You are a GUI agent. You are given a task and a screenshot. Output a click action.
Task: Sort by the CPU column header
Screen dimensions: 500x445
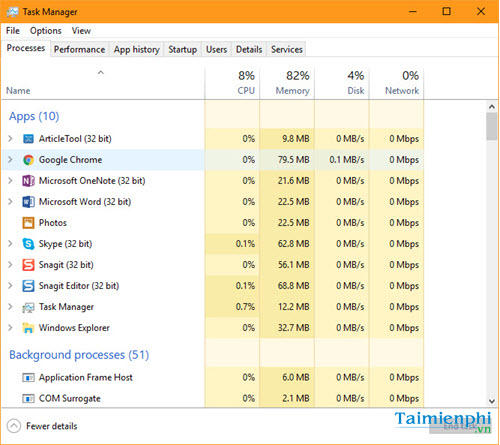(232, 83)
